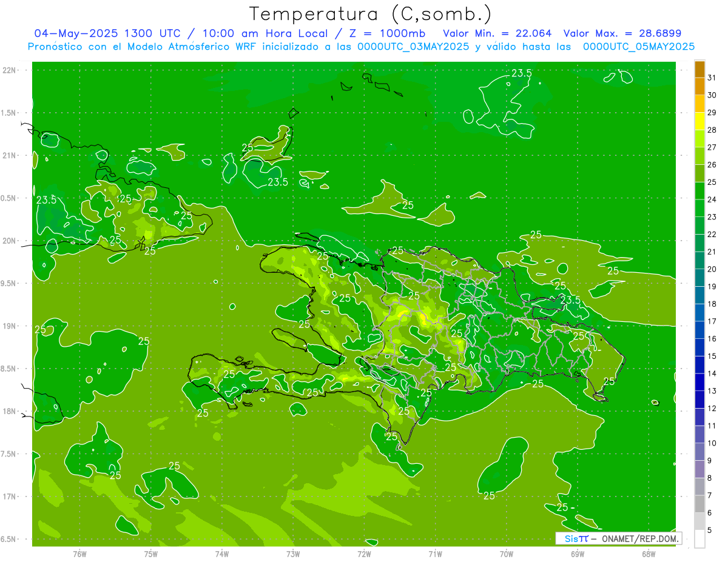728x562 pixels.
Task: Click the latitude label 17N
Action: (10, 497)
